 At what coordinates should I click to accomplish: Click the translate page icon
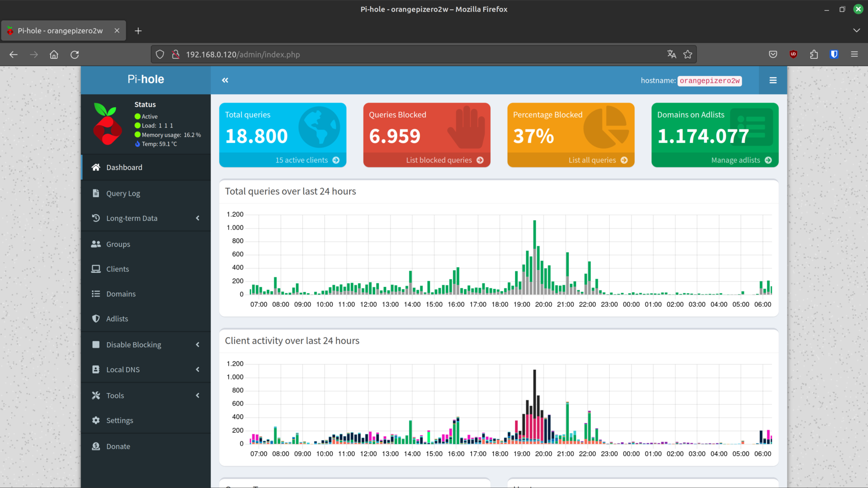(x=671, y=54)
